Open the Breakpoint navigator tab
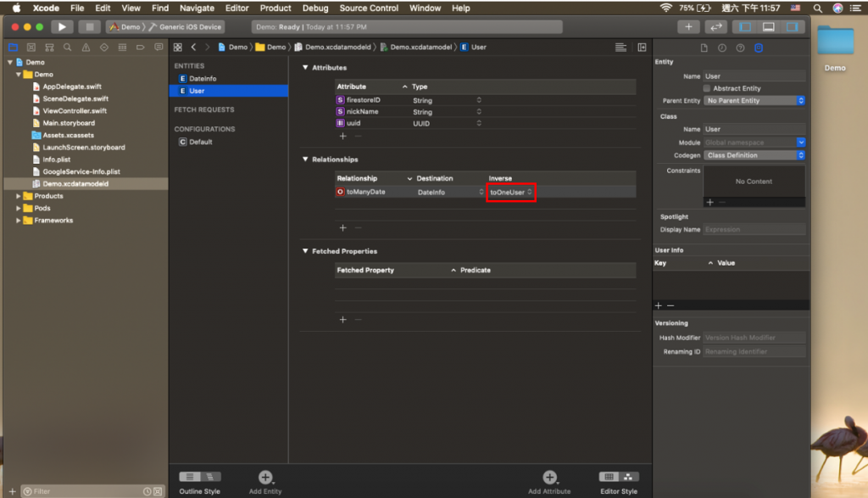The image size is (868, 498). (141, 48)
